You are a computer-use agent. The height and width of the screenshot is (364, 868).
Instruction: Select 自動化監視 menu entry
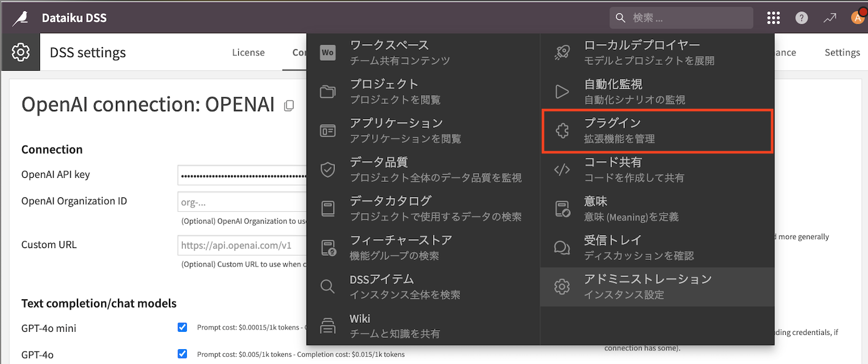click(x=657, y=92)
